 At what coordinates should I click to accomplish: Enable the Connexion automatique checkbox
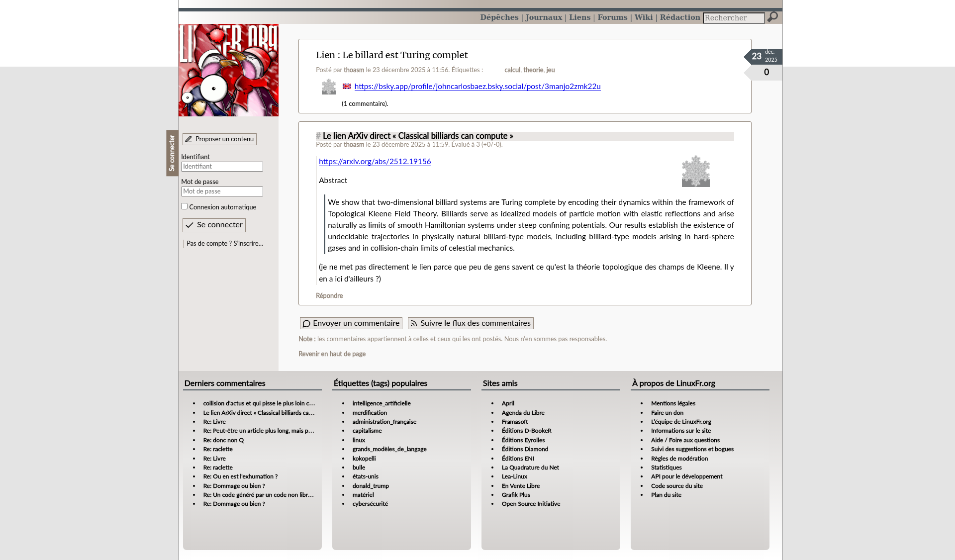[x=185, y=206]
